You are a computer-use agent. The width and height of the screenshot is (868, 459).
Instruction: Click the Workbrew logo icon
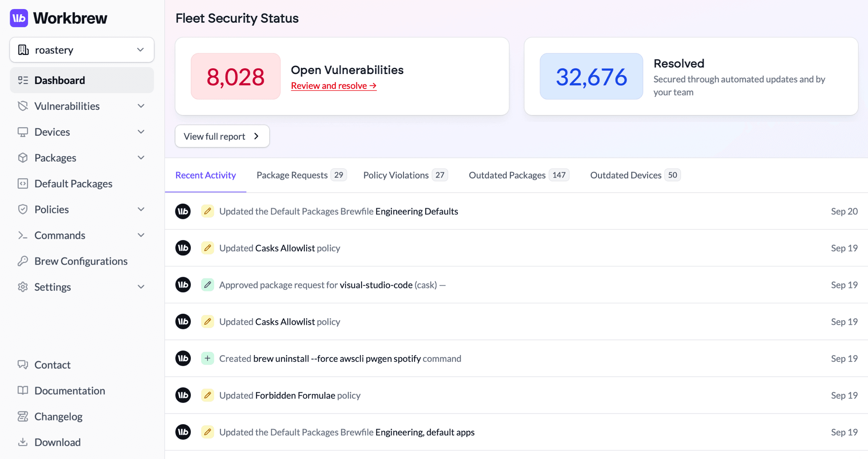point(19,18)
